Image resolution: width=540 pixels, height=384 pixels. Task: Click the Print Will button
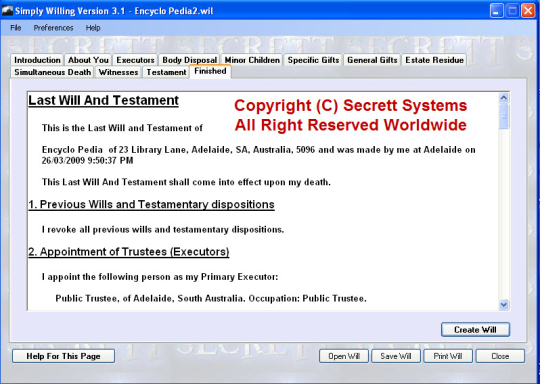(448, 356)
